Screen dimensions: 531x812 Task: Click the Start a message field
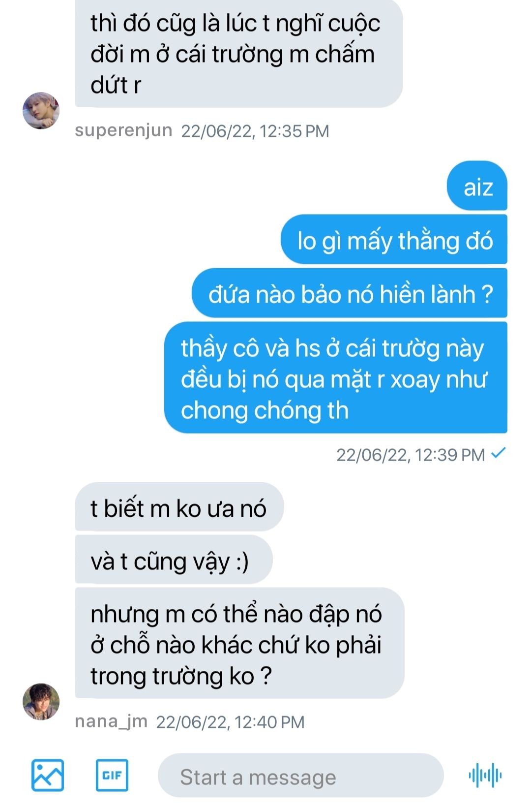pos(300,776)
